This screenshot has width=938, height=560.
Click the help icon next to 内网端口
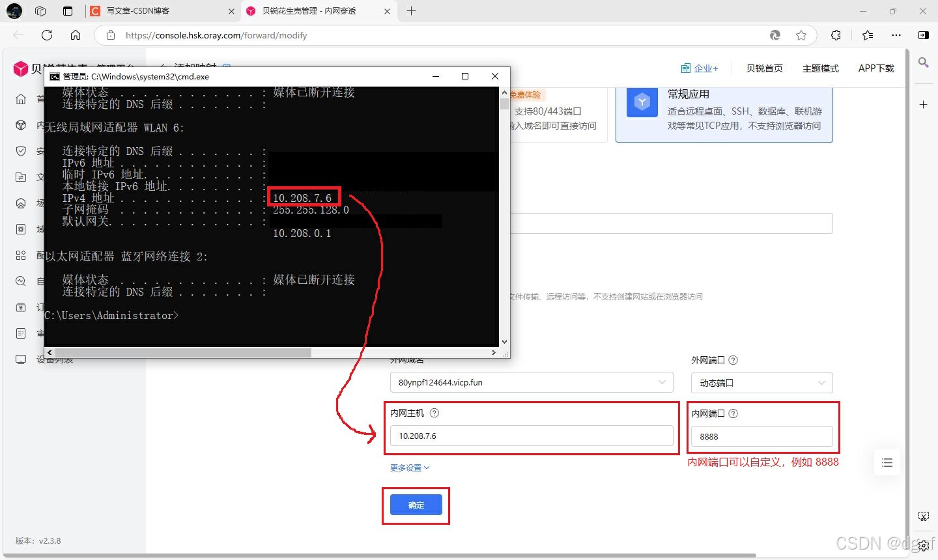pyautogui.click(x=733, y=413)
